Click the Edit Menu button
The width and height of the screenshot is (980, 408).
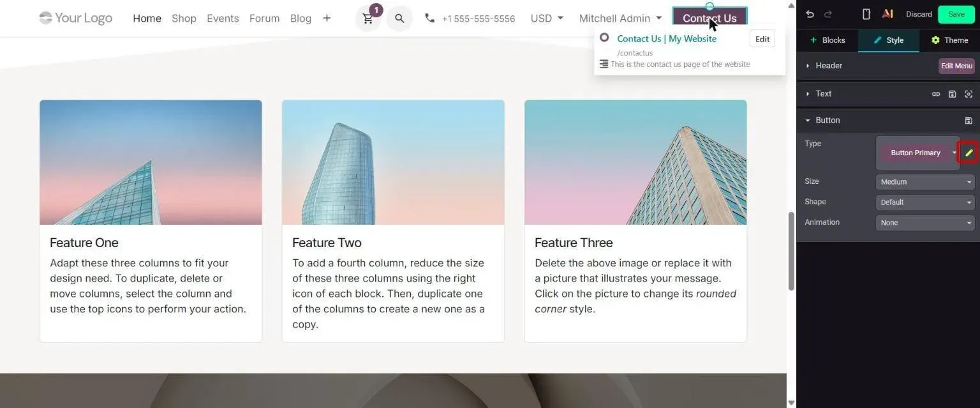(x=956, y=66)
